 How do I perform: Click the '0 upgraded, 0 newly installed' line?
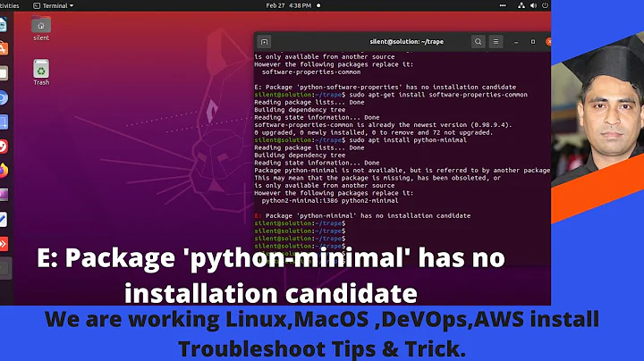click(x=373, y=132)
